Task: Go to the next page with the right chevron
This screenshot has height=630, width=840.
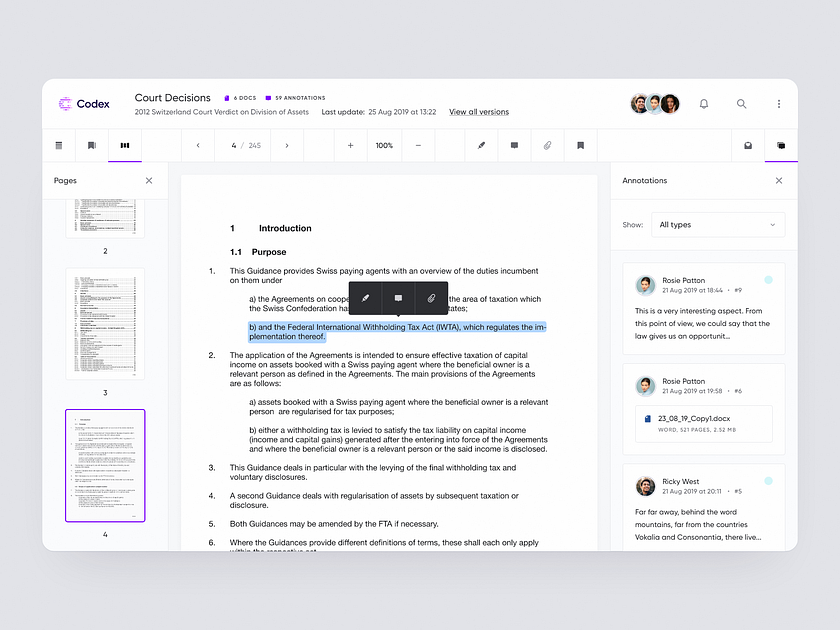Action: tap(287, 145)
